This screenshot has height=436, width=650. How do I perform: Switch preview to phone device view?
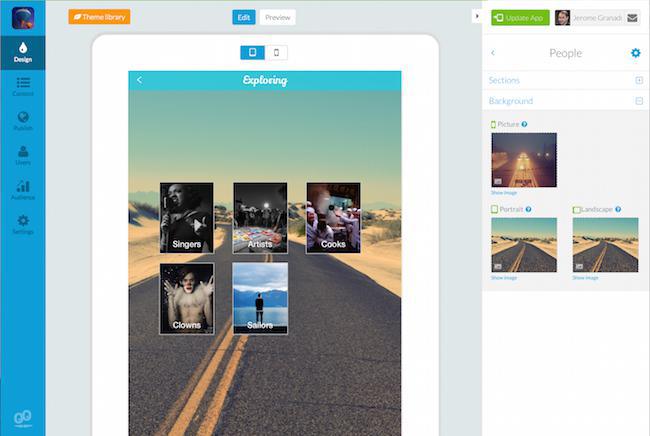(276, 52)
